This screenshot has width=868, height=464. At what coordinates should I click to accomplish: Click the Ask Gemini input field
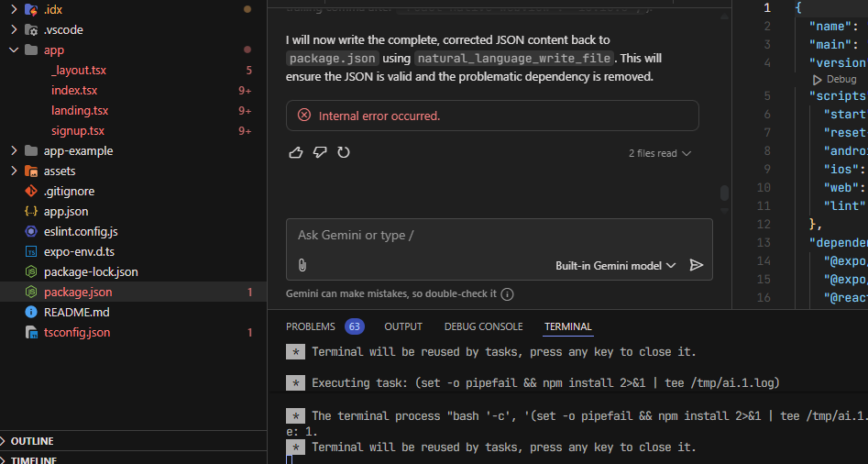(499, 236)
